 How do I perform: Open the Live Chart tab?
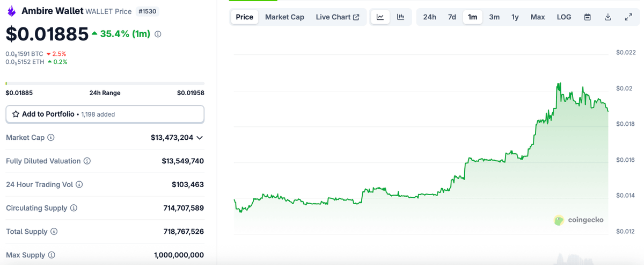(338, 17)
